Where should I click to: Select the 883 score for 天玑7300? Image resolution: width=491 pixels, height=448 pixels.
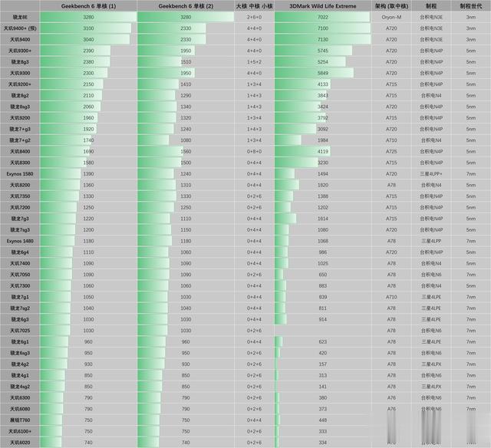pyautogui.click(x=323, y=286)
